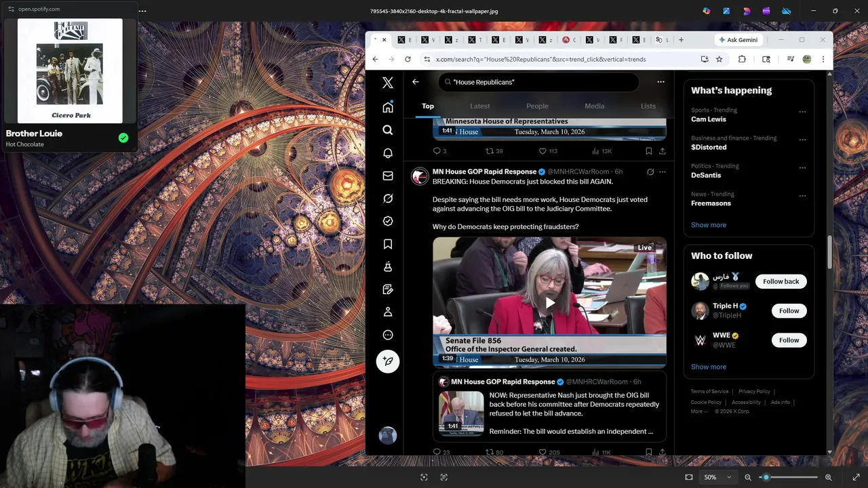This screenshot has height=488, width=868.
Task: Go back with X search back arrow
Action: tap(416, 82)
